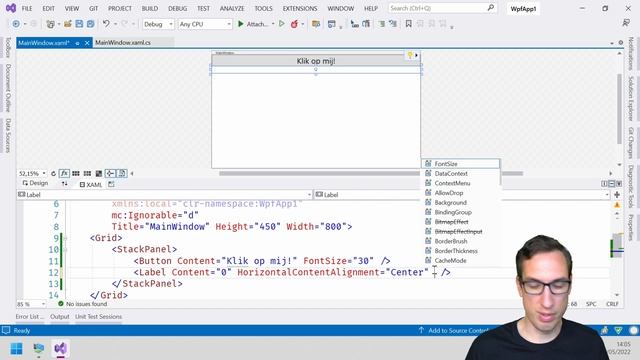Viewport: 640px width, 360px height.
Task: Open the Toolbox side panel tab
Action: tap(8, 47)
